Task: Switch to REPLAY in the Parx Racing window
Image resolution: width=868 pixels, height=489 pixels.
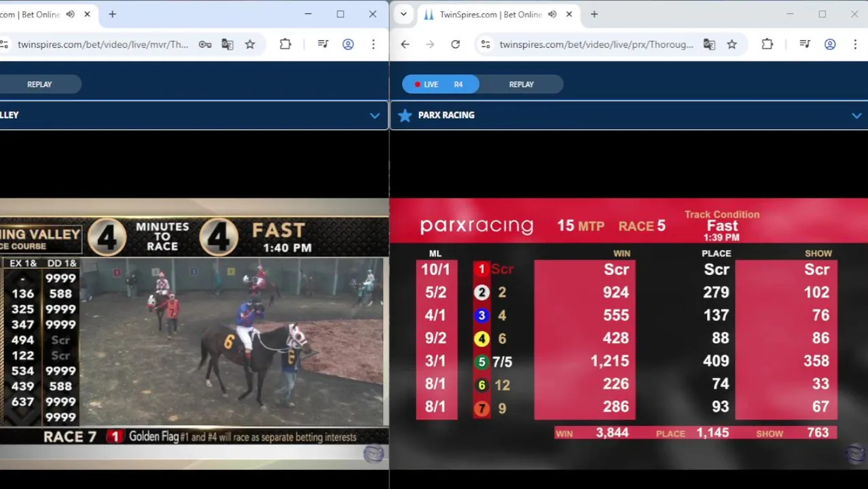Action: 522,84
